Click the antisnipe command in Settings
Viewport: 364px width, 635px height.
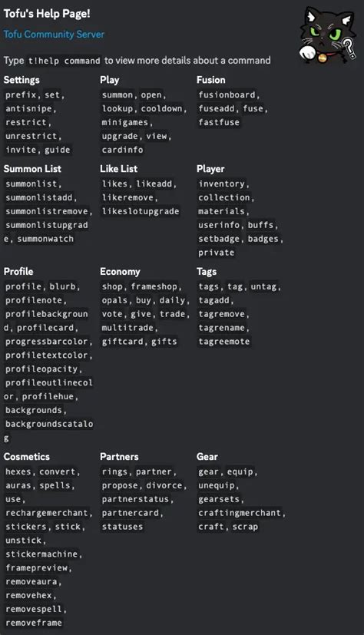pyautogui.click(x=28, y=108)
